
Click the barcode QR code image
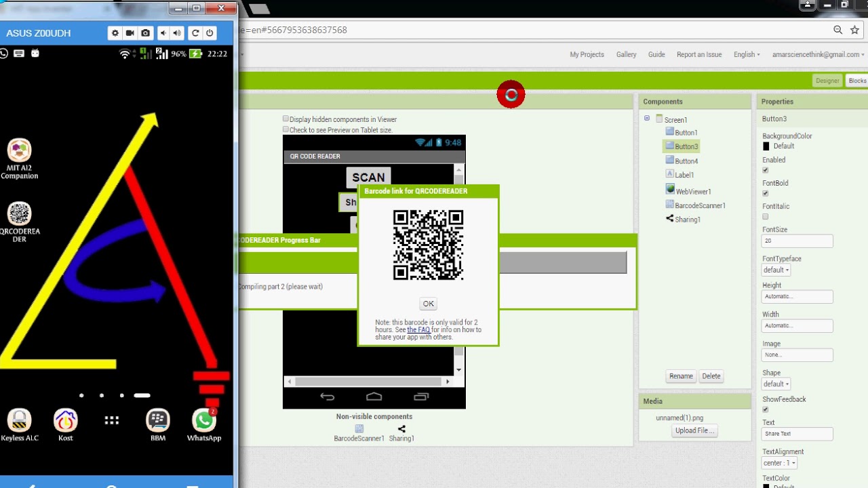click(x=428, y=245)
